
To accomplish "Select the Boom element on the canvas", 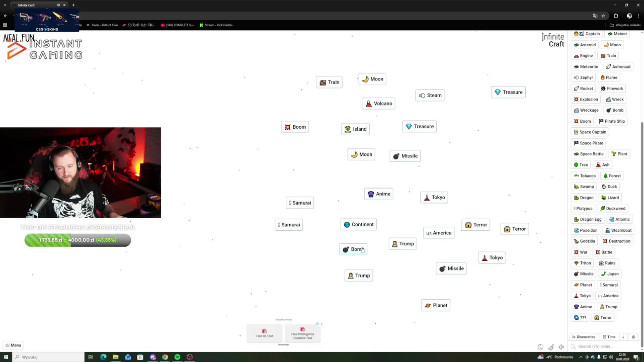I will (295, 127).
